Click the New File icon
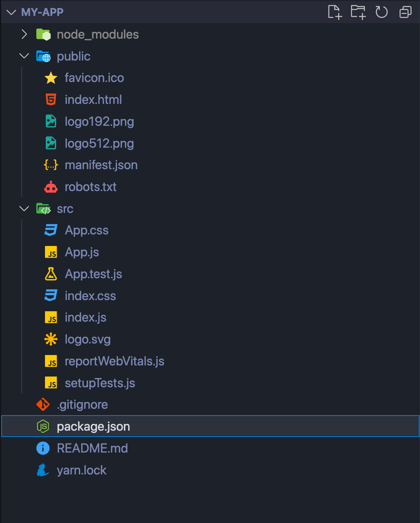 334,12
